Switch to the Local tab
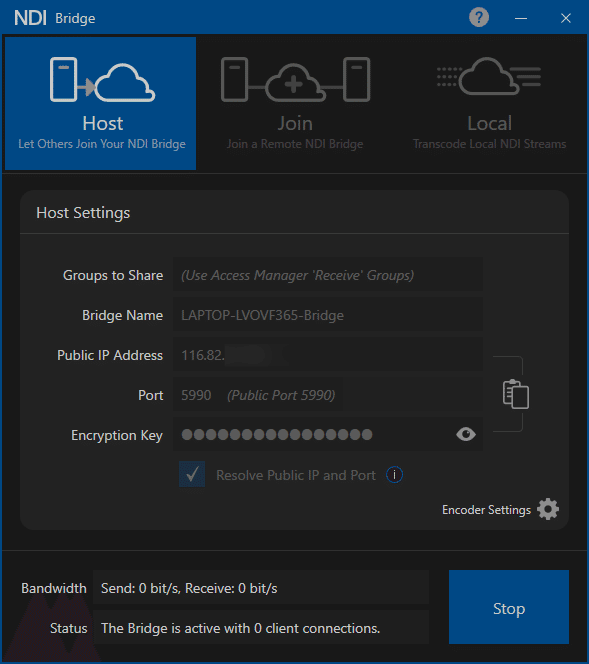This screenshot has width=589, height=664. (x=489, y=103)
